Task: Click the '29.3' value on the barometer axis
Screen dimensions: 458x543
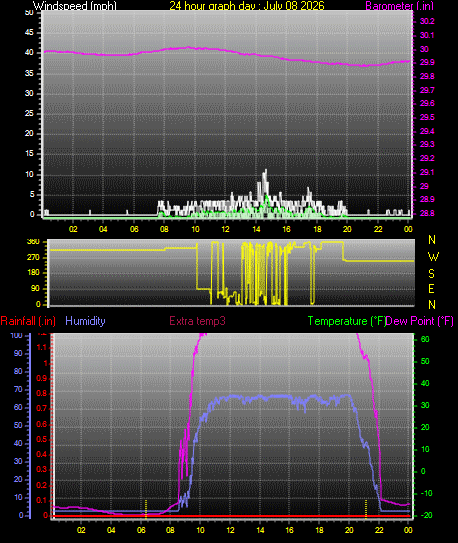Action: 427,144
